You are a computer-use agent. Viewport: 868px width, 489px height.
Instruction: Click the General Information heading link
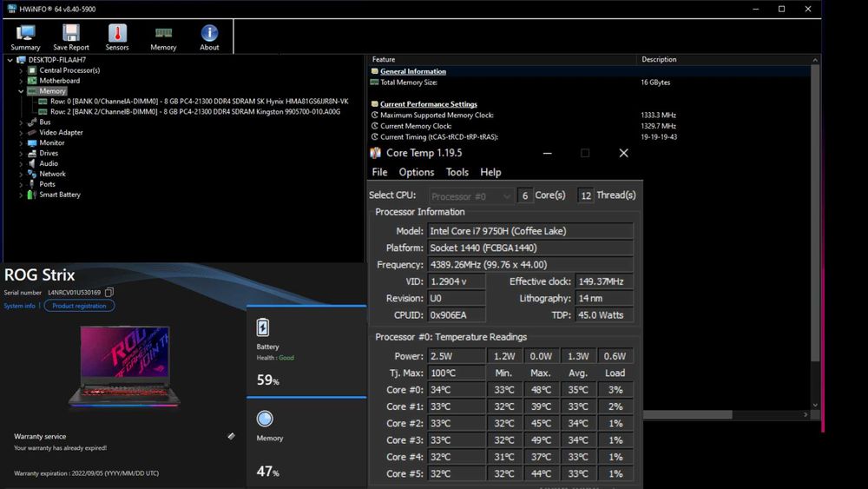(x=413, y=71)
